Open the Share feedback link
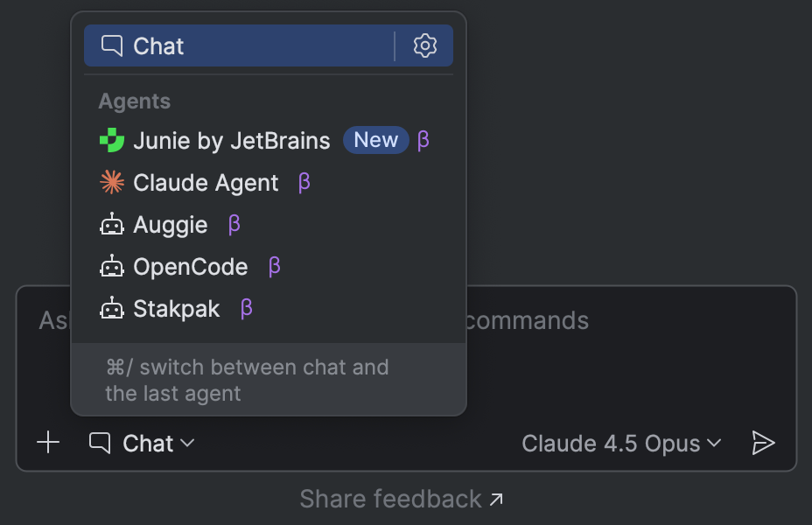Screen dimensions: 812x525 click(402, 499)
